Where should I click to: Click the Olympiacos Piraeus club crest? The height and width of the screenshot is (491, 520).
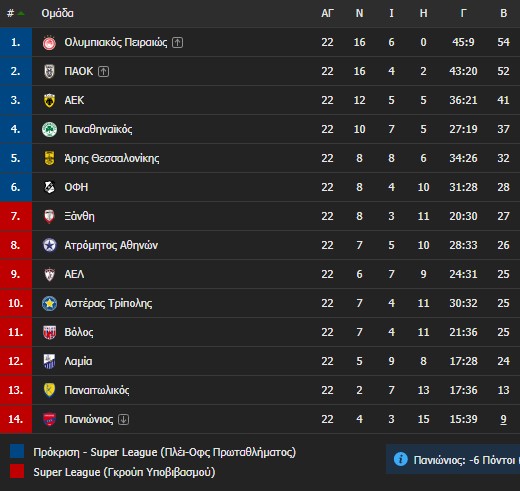pyautogui.click(x=49, y=43)
